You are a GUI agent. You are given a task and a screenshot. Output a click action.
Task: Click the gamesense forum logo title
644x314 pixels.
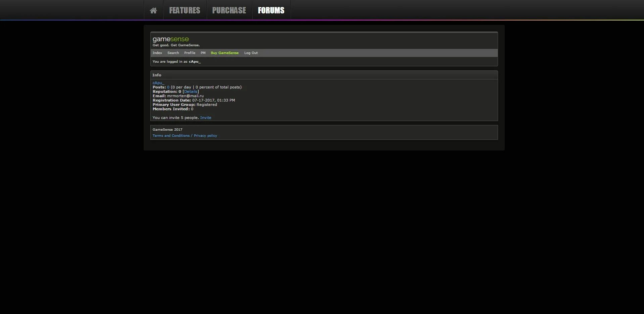click(x=171, y=39)
